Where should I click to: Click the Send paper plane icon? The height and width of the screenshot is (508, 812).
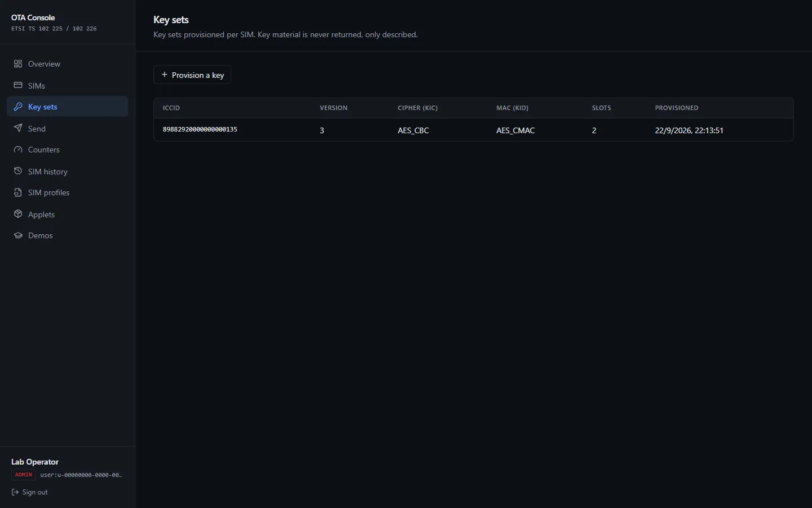(x=18, y=128)
